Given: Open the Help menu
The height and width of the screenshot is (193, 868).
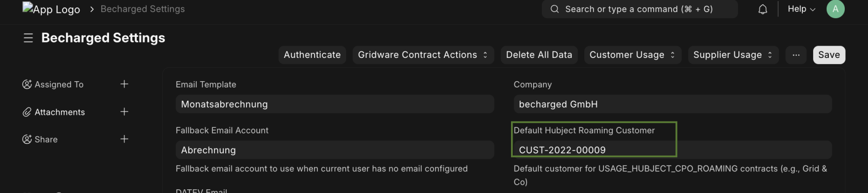Looking at the screenshot, I should coord(801,9).
